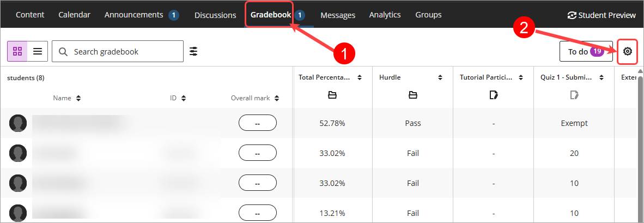The width and height of the screenshot is (644, 223).
Task: Switch to list view icon
Action: pos(38,51)
